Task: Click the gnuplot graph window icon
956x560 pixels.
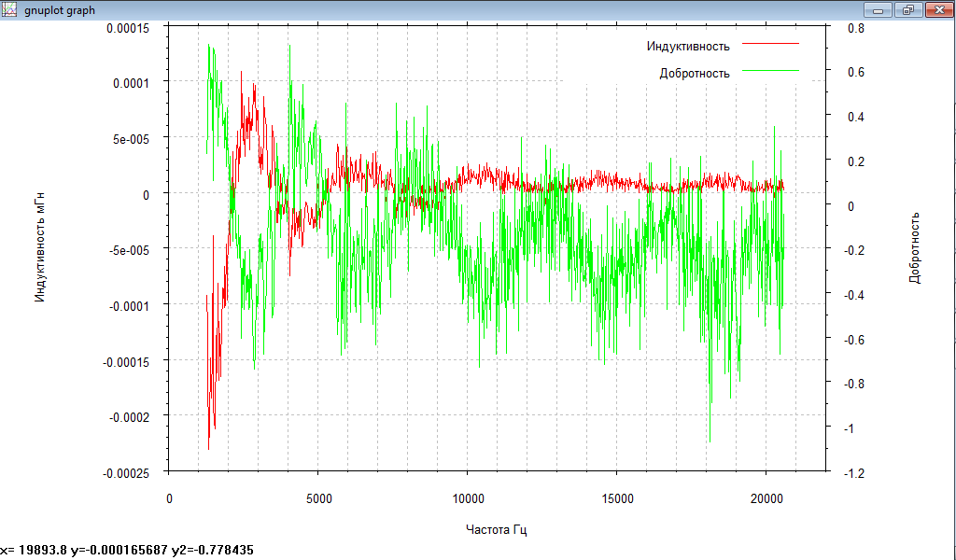Action: point(9,9)
